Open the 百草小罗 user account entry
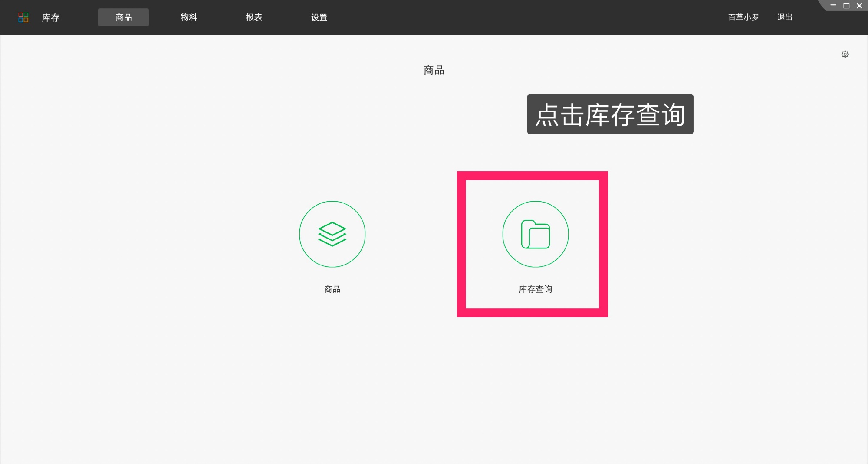Image resolution: width=868 pixels, height=464 pixels. click(x=743, y=17)
